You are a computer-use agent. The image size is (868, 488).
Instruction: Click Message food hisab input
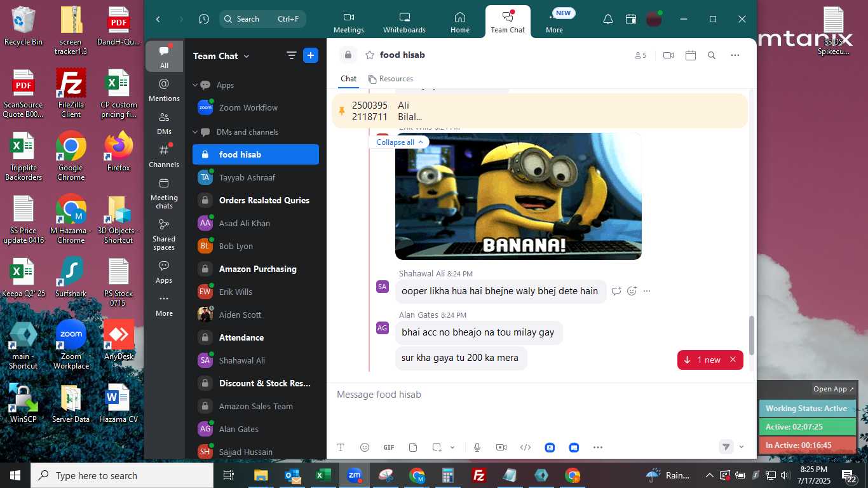[x=540, y=395]
